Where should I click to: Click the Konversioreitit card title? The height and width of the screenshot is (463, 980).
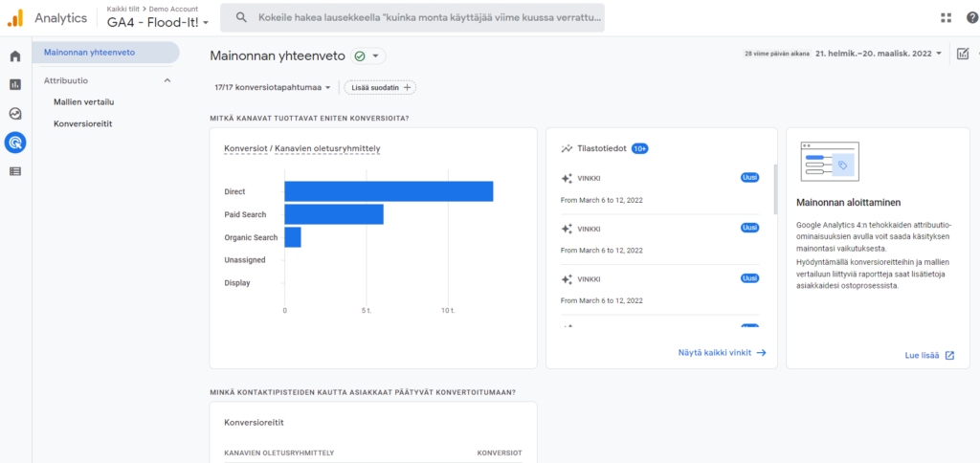[x=254, y=423]
